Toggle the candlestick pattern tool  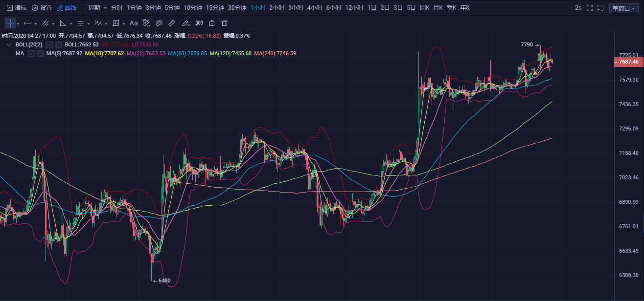[x=199, y=23]
